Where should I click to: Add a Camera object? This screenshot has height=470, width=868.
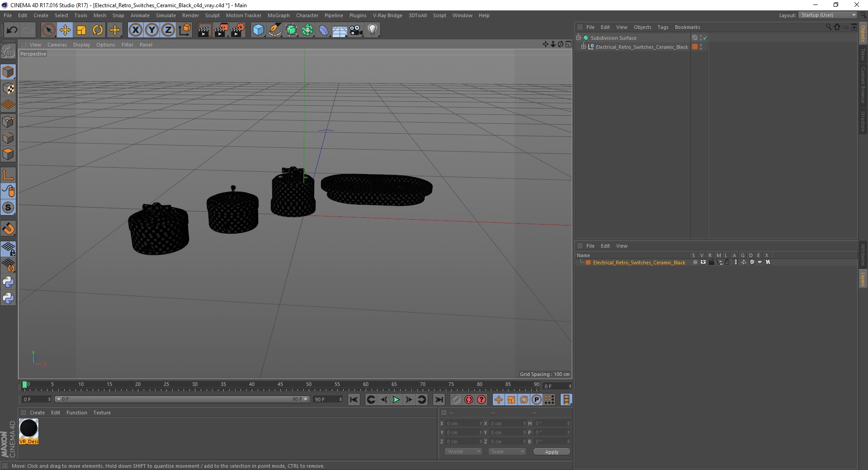pos(356,30)
